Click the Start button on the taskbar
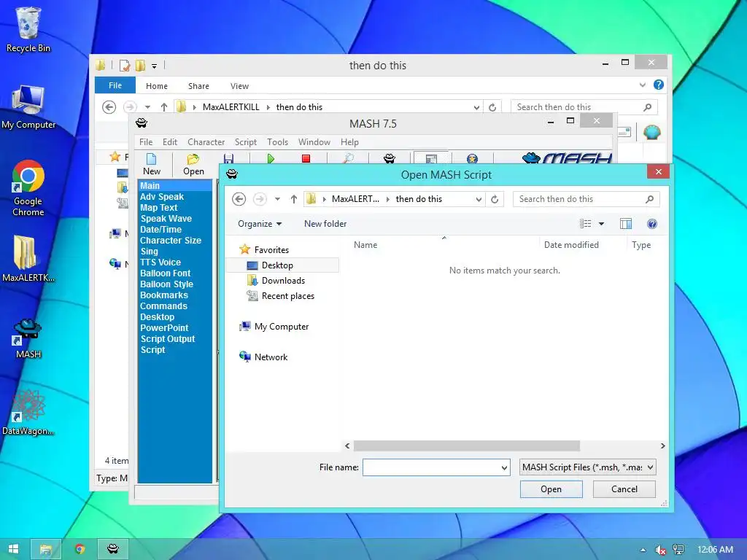Screen dimensions: 747x560 tap(13, 549)
